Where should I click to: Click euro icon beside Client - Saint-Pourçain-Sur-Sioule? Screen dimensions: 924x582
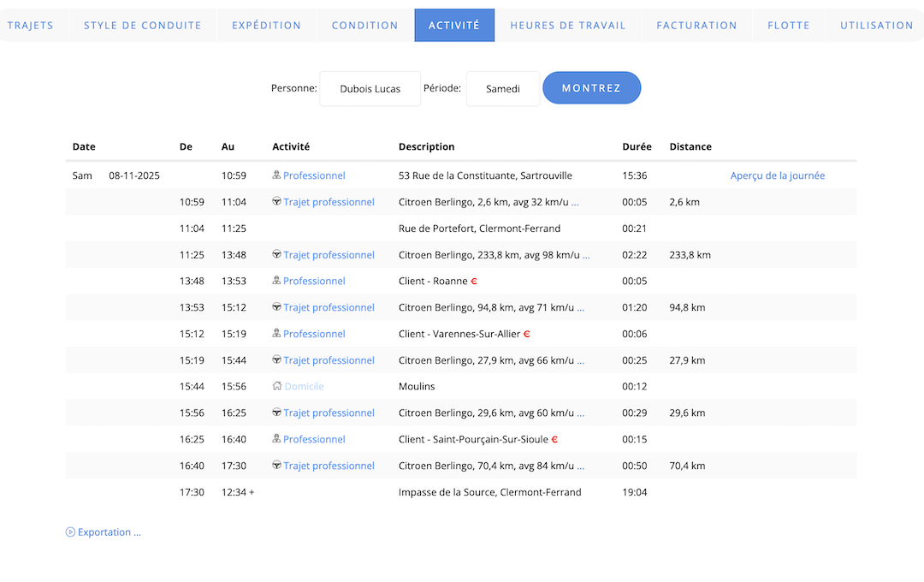click(554, 440)
